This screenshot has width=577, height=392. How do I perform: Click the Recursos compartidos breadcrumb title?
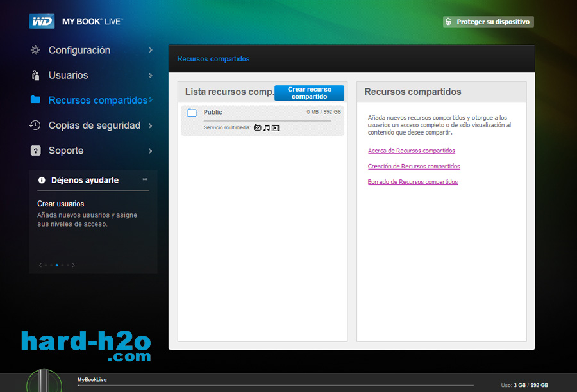[x=213, y=59]
